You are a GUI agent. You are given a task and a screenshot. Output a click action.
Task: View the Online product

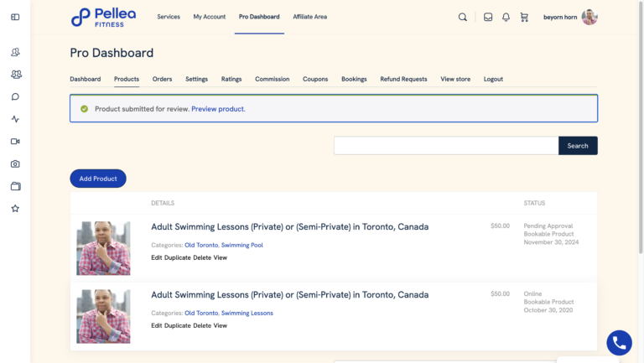point(221,325)
